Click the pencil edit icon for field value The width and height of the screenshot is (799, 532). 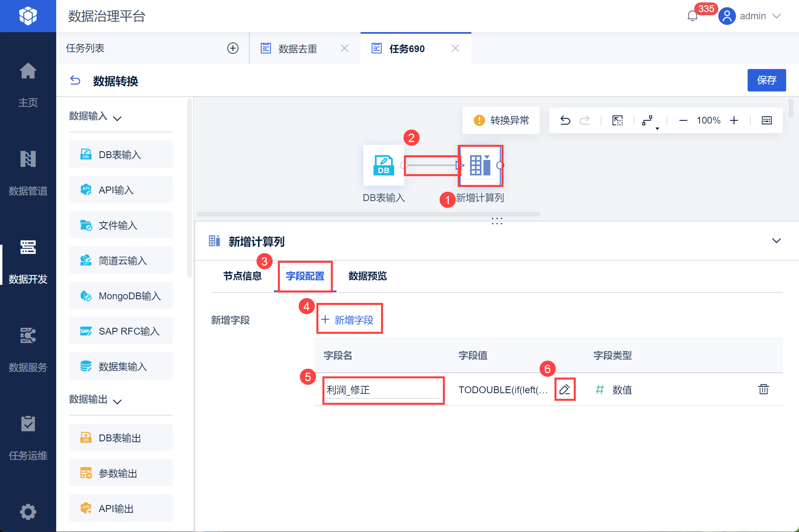click(565, 390)
